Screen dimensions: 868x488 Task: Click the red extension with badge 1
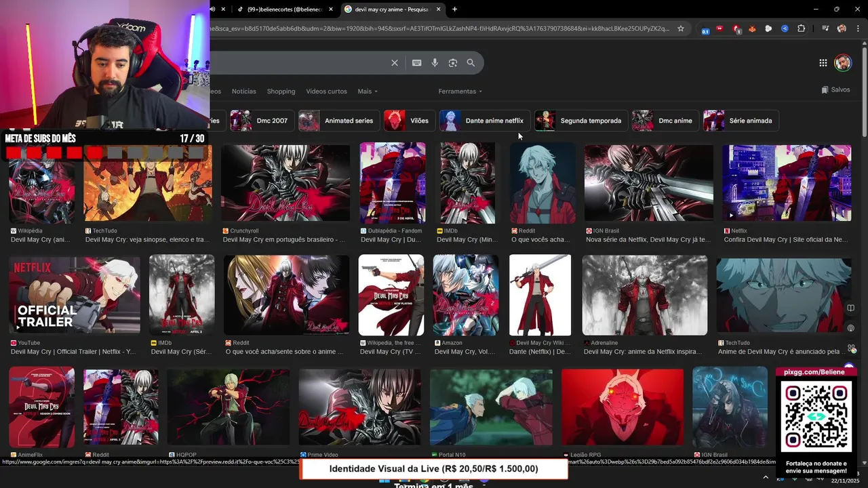[x=736, y=29]
